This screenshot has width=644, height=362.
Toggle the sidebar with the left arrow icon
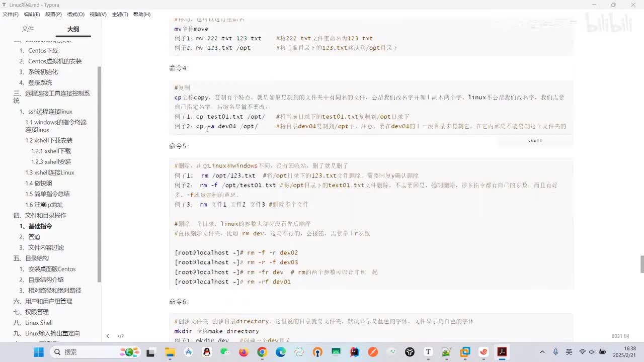tap(108, 336)
